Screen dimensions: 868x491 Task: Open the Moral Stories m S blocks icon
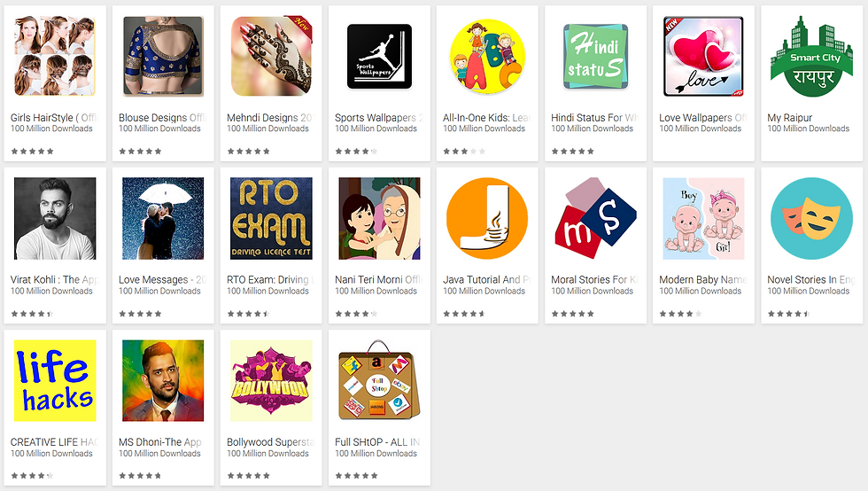595,218
